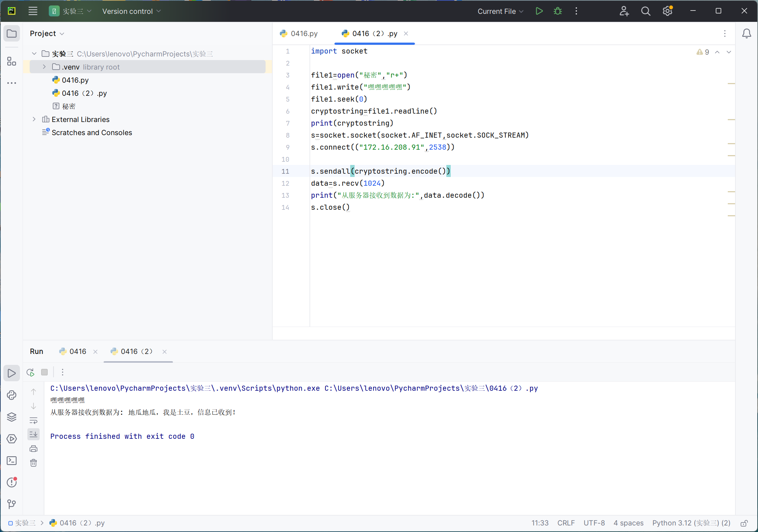This screenshot has height=532, width=758.
Task: Clear console output with trash icon
Action: (33, 463)
